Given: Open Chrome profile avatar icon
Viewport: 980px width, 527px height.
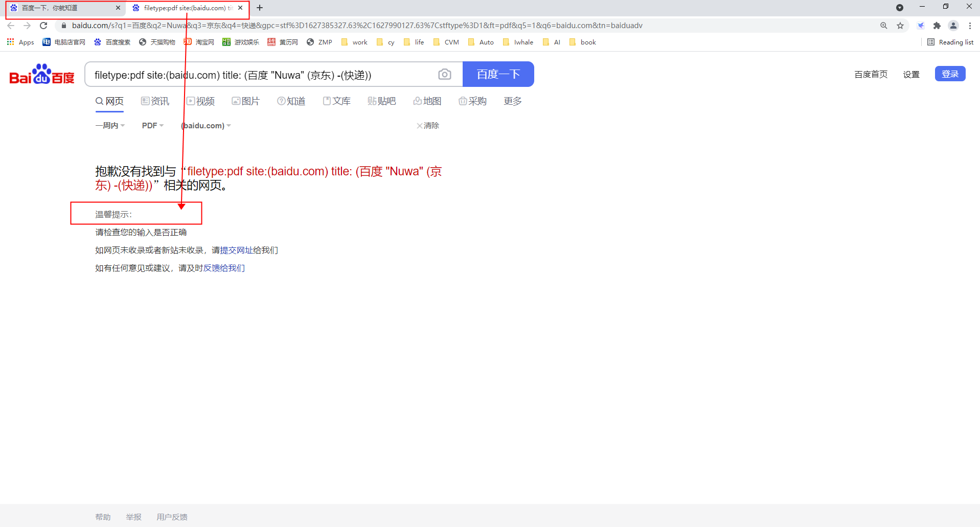Looking at the screenshot, I should 953,26.
